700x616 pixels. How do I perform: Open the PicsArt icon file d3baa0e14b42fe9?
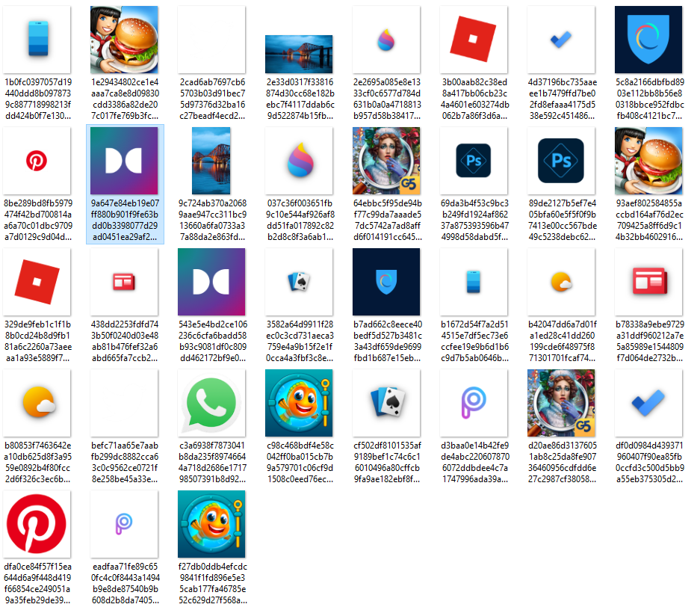[474, 403]
